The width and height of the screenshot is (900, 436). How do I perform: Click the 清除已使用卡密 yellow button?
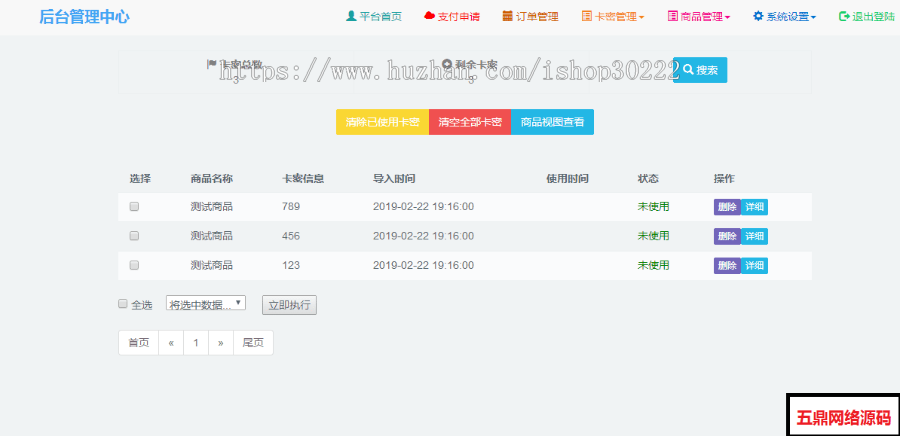point(382,122)
